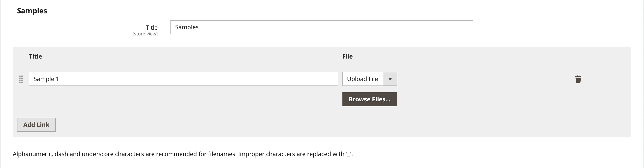
Task: Click the [store view] scope label
Action: point(145,34)
